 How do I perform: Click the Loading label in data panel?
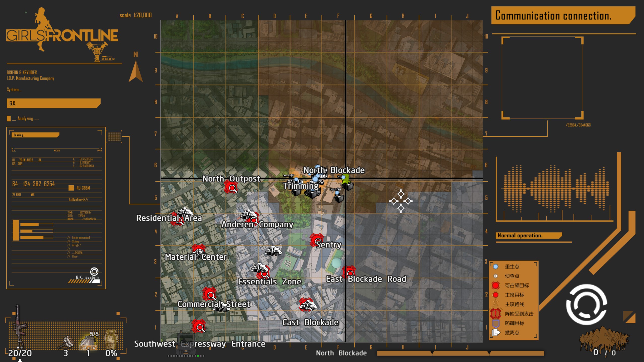pyautogui.click(x=35, y=135)
